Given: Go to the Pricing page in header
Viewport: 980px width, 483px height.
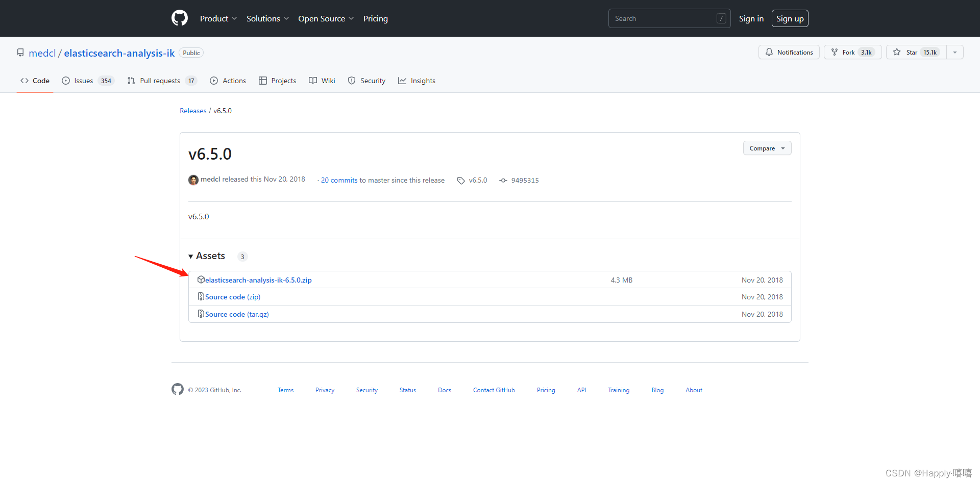Looking at the screenshot, I should pos(376,18).
